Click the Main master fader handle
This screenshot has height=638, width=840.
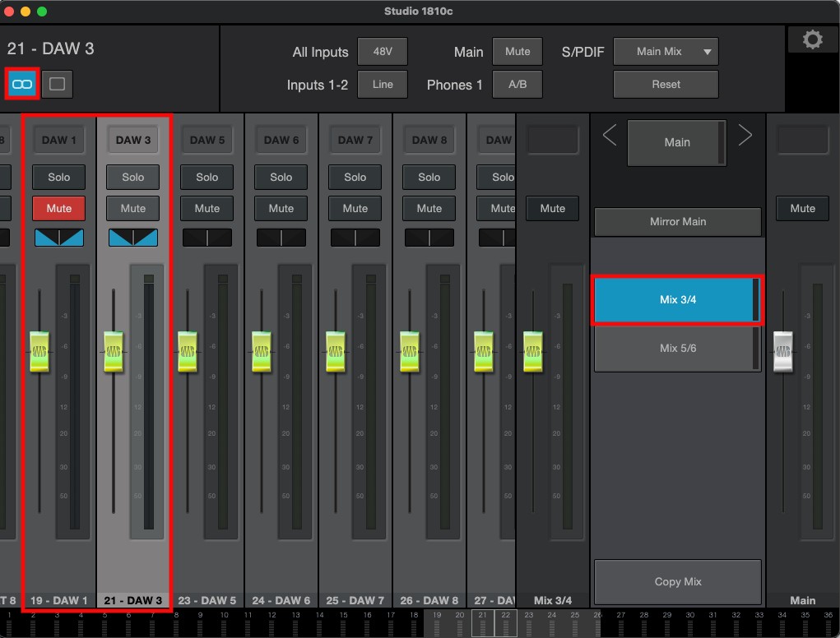tap(782, 352)
